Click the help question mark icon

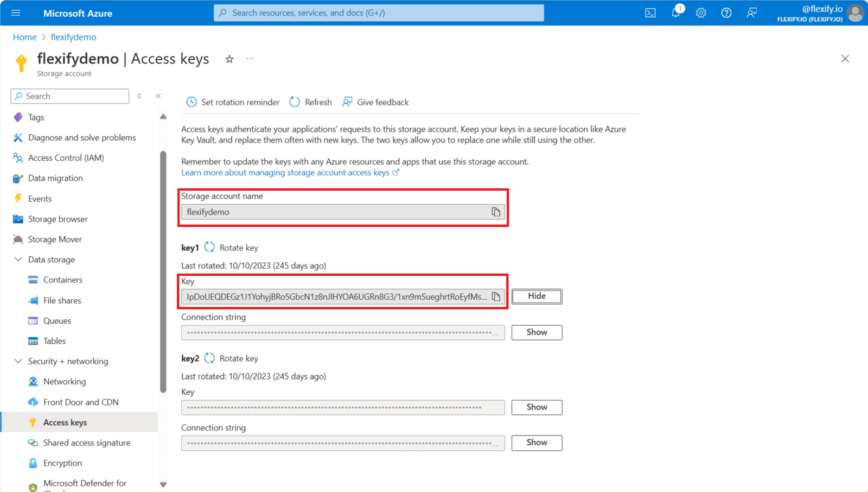pyautogui.click(x=726, y=13)
